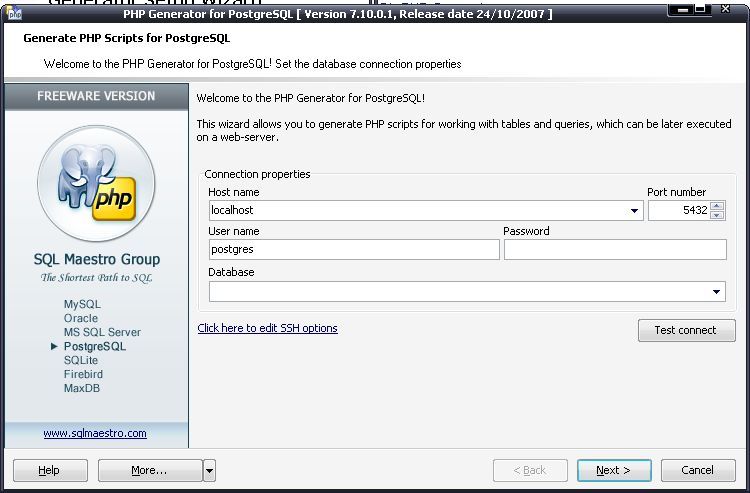Open the SSH options link
750x493 pixels.
click(267, 328)
